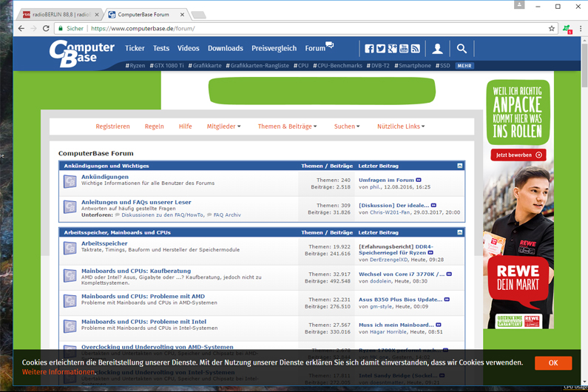The image size is (588, 392).
Task: Go to last post of Umfragen im Forum
Action: 419,180
